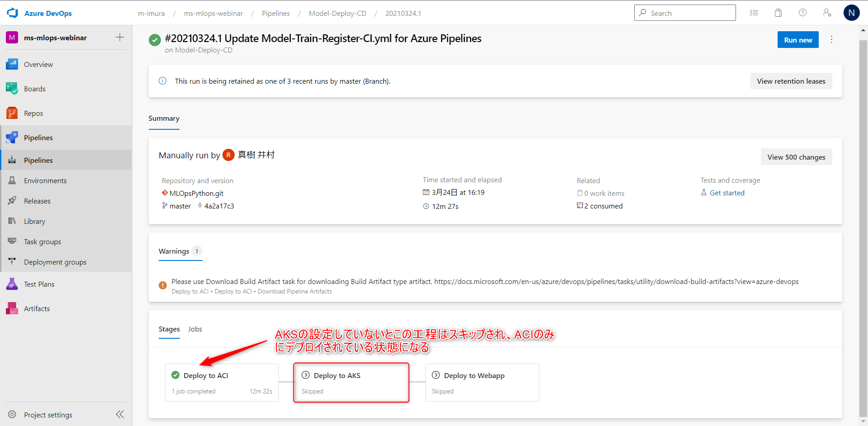This screenshot has width=868, height=426.
Task: Click the 12m 27s elapsed time
Action: coord(445,206)
